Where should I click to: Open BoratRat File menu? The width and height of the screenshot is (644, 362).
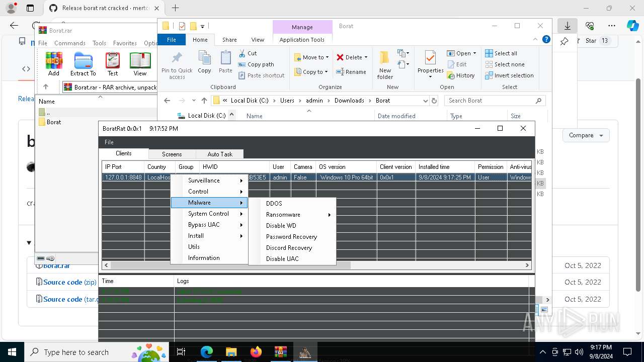pyautogui.click(x=109, y=142)
